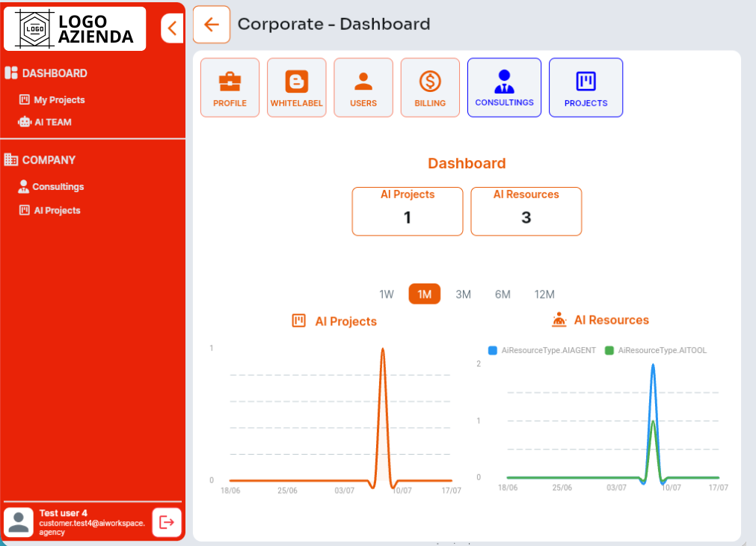The width and height of the screenshot is (756, 546).
Task: Click the AI Projects chart title text
Action: pos(345,322)
